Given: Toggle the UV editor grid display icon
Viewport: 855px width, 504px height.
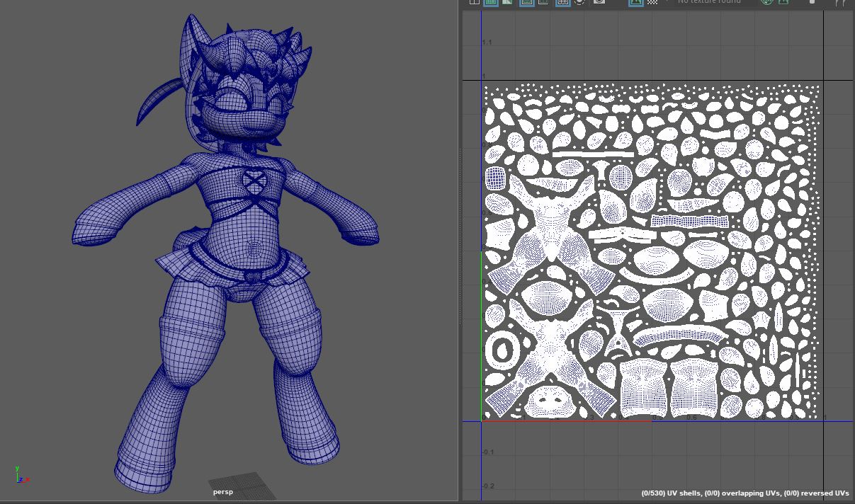Looking at the screenshot, I should pyautogui.click(x=563, y=2).
